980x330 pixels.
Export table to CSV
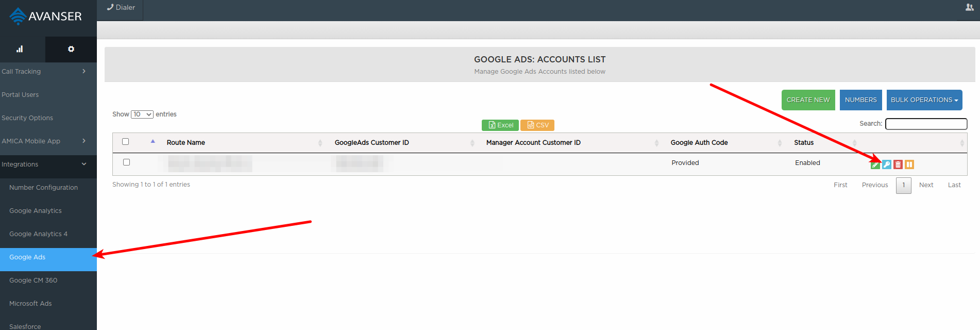[x=537, y=125]
